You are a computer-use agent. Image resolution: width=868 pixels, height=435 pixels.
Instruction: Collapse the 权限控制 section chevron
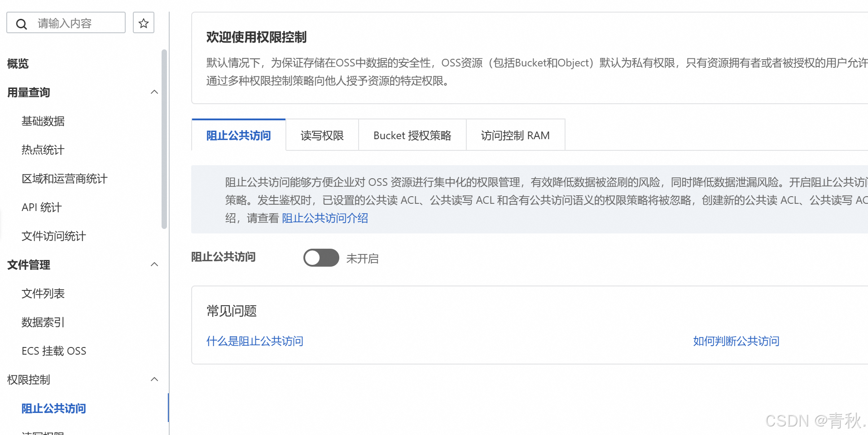[x=154, y=379]
